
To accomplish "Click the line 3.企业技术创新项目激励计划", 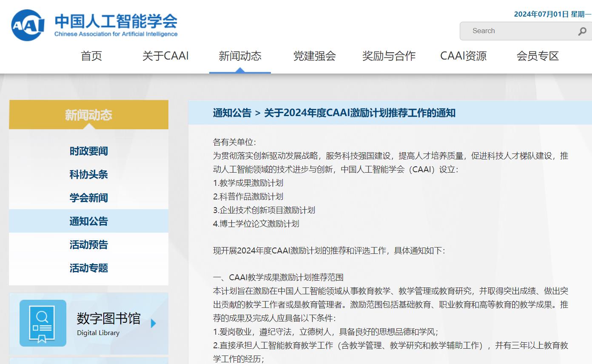I will click(264, 210).
